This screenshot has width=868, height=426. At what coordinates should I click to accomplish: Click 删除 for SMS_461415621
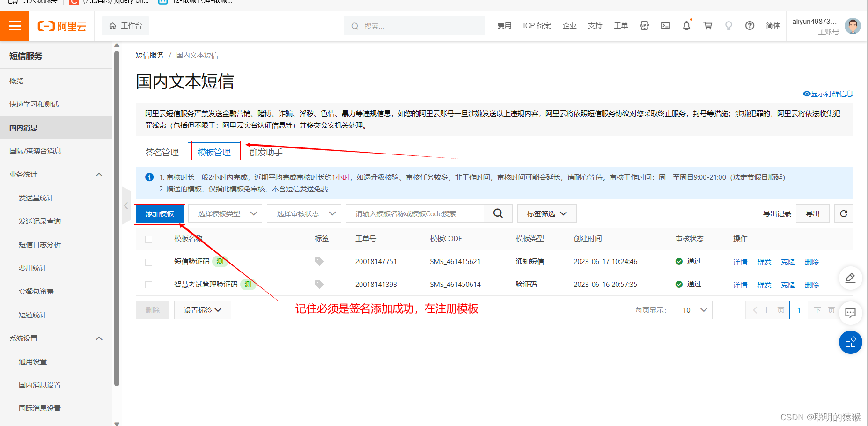pyautogui.click(x=812, y=262)
